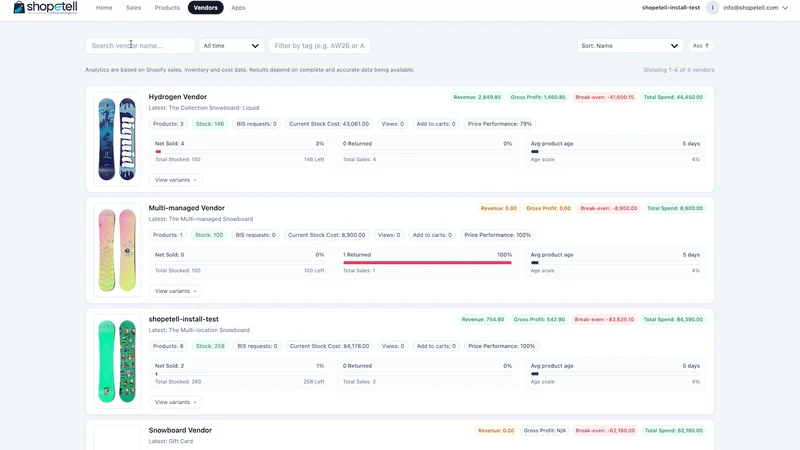
Task: Click Latest: The Multi-location Snowboard text
Action: click(199, 330)
